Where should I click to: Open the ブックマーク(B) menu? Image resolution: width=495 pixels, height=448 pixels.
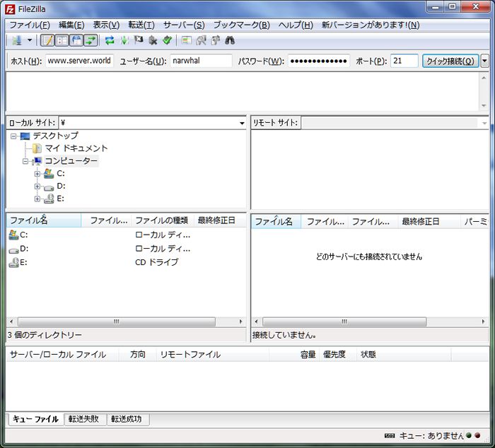pyautogui.click(x=242, y=25)
